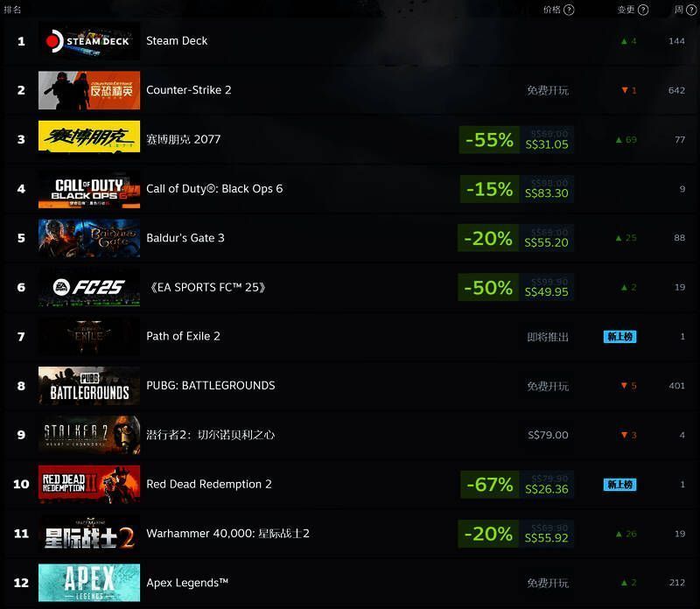Click the 新上榜 badge on Red Dead Redemption 2
Image resolution: width=700 pixels, height=609 pixels.
tap(620, 485)
